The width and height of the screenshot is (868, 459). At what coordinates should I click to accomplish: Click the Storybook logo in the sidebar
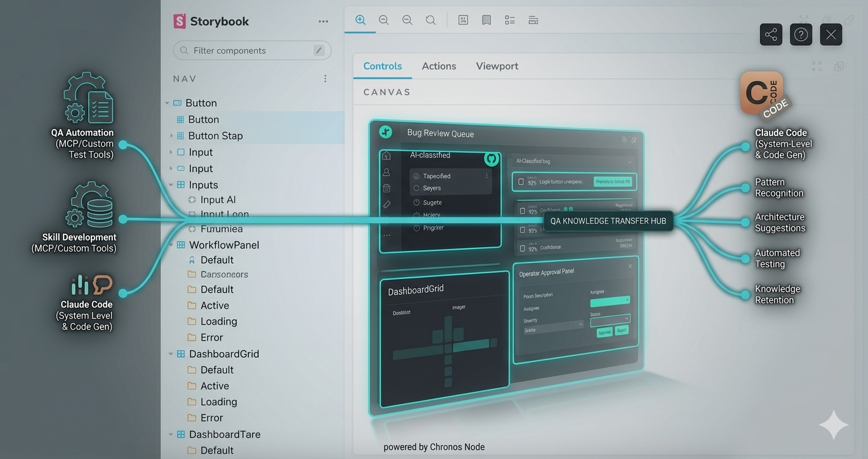coord(179,21)
